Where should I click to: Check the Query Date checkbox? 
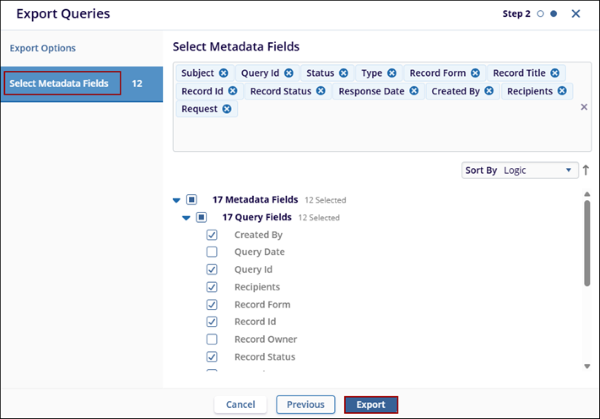point(212,252)
